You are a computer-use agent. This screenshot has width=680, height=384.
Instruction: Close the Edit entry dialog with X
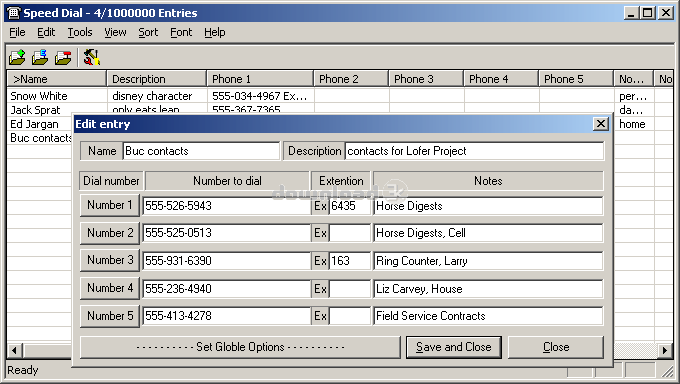point(601,124)
